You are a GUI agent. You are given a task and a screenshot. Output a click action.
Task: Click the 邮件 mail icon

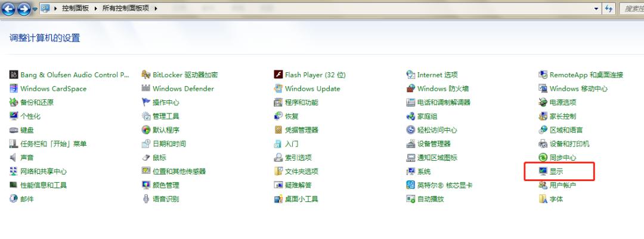point(14,199)
